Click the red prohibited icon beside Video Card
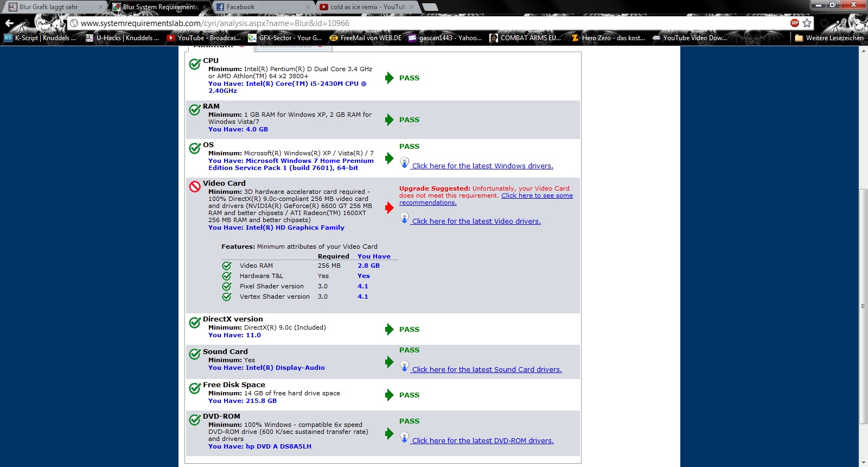This screenshot has height=467, width=868. pyautogui.click(x=195, y=187)
